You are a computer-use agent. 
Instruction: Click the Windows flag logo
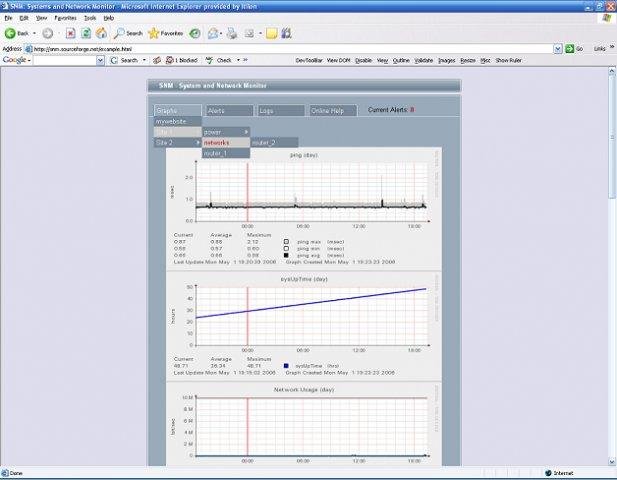pos(607,18)
